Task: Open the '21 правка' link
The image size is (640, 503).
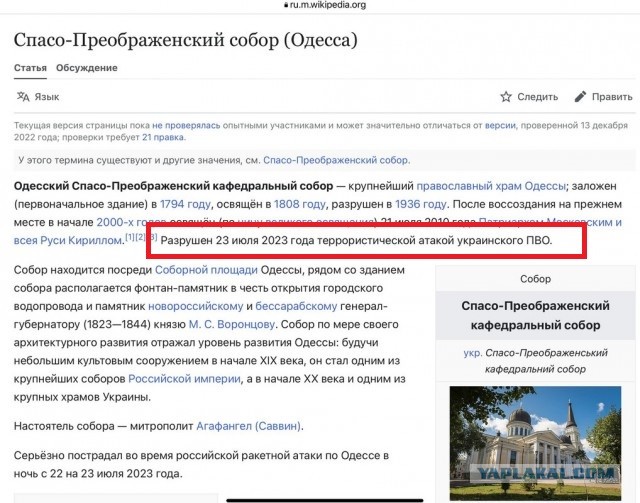Action: [x=163, y=137]
